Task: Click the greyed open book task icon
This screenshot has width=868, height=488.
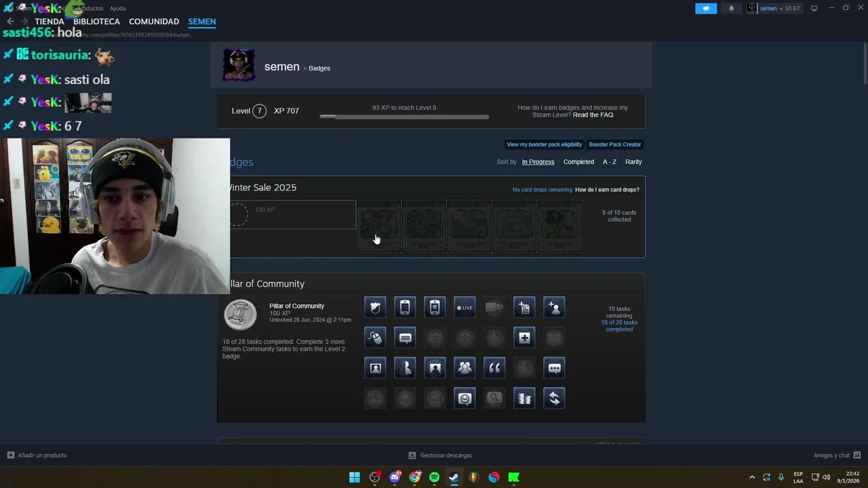Action: (x=554, y=338)
